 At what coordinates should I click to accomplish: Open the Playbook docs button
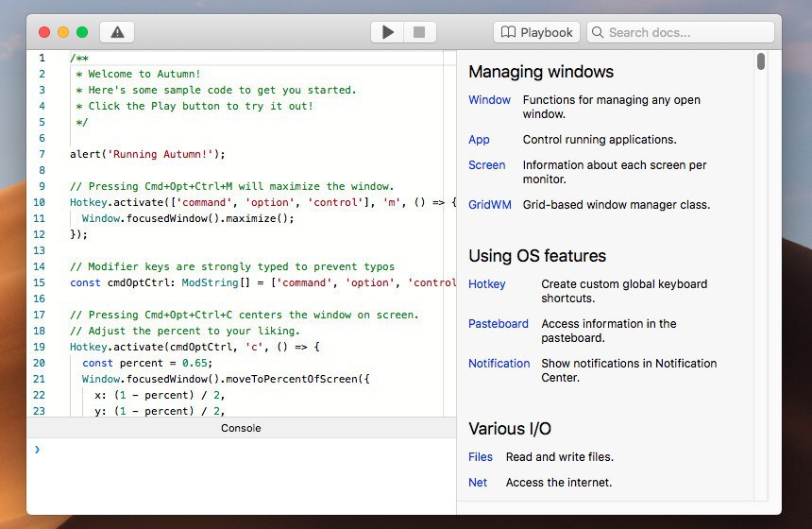[x=536, y=32]
